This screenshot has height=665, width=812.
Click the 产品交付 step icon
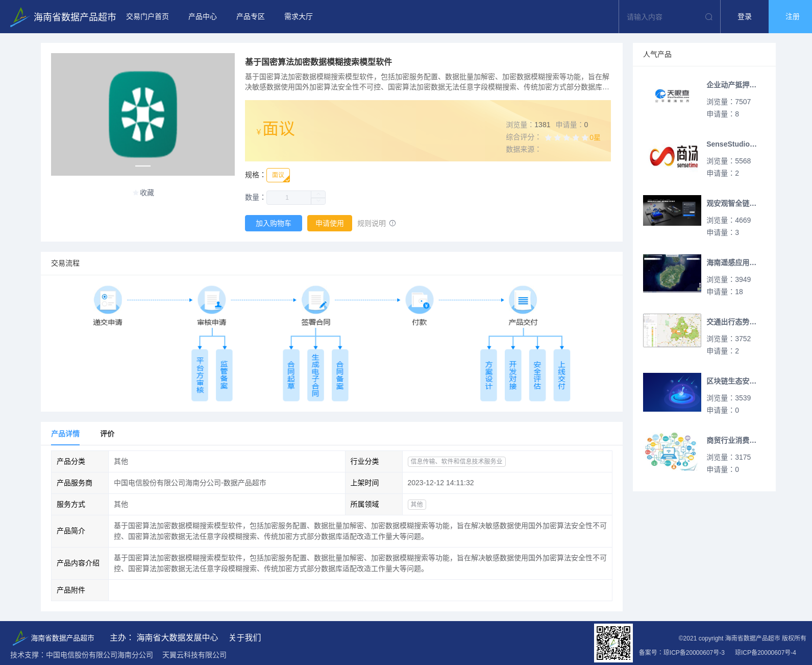coord(523,300)
